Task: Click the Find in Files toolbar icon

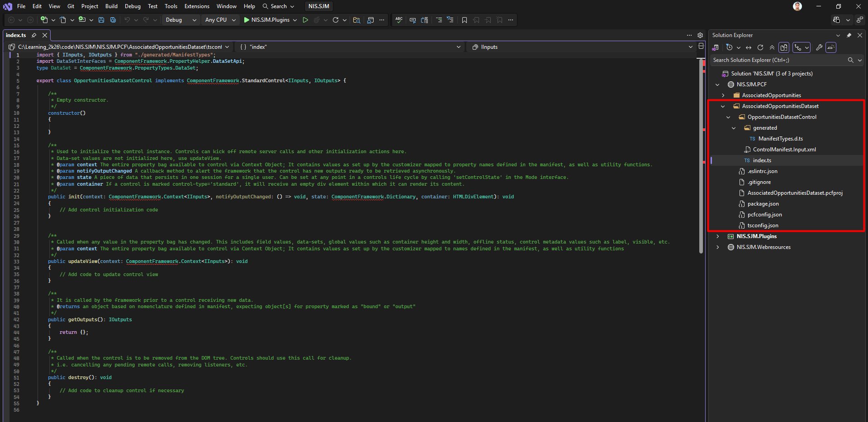Action: click(x=356, y=20)
